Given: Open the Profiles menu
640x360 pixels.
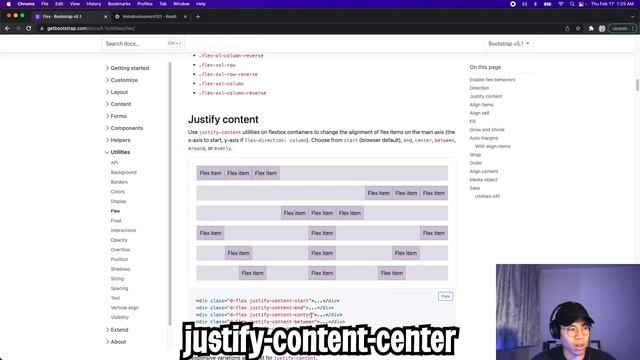Looking at the screenshot, I should pyautogui.click(x=144, y=4).
